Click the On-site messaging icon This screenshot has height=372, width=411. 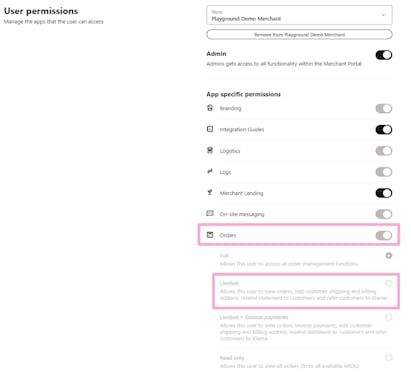click(210, 213)
